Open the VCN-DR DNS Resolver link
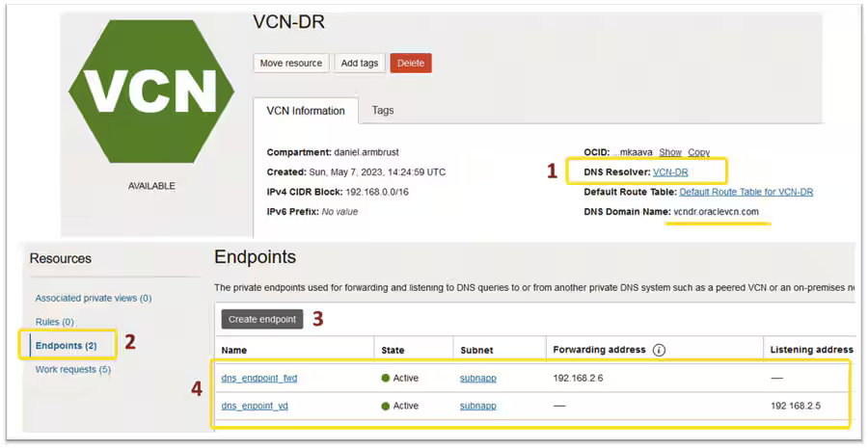The height and width of the screenshot is (448, 868). [x=670, y=172]
